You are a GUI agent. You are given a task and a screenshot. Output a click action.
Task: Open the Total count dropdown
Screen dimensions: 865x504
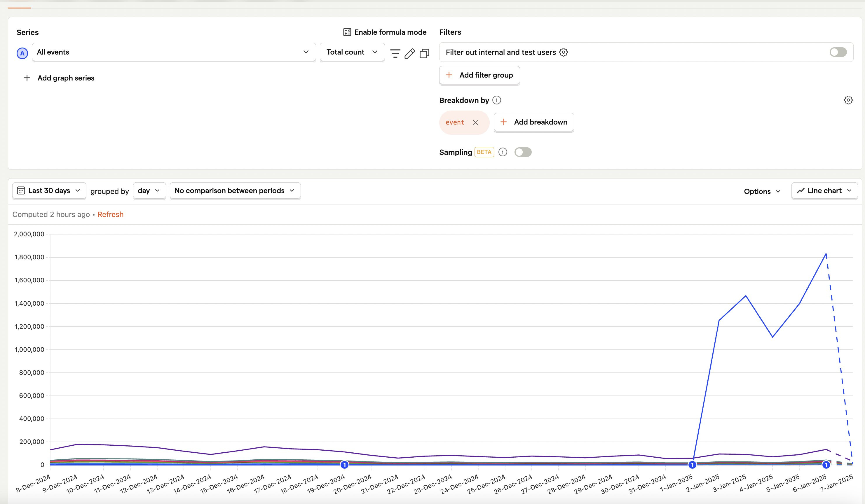[x=352, y=52]
